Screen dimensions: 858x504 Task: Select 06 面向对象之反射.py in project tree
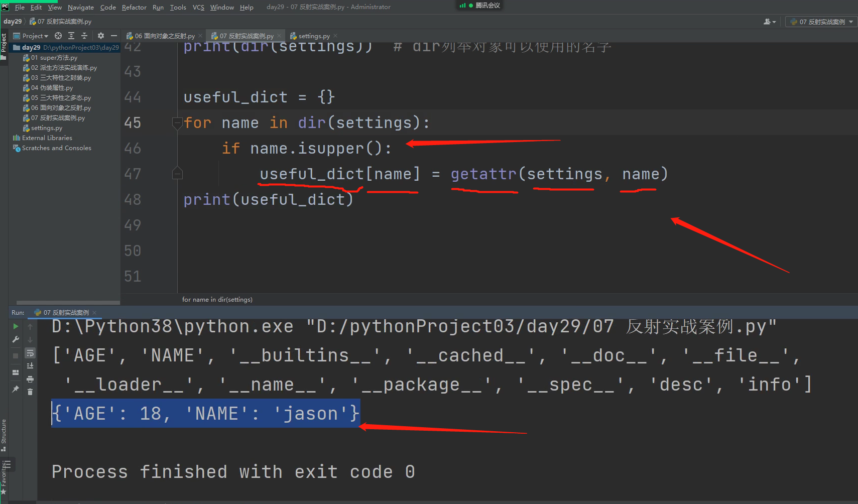[57, 108]
